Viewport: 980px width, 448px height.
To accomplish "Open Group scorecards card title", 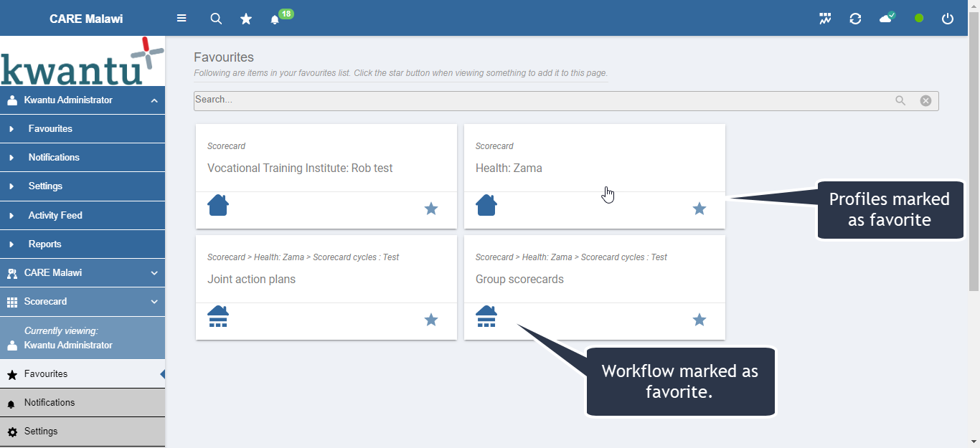I will [519, 280].
